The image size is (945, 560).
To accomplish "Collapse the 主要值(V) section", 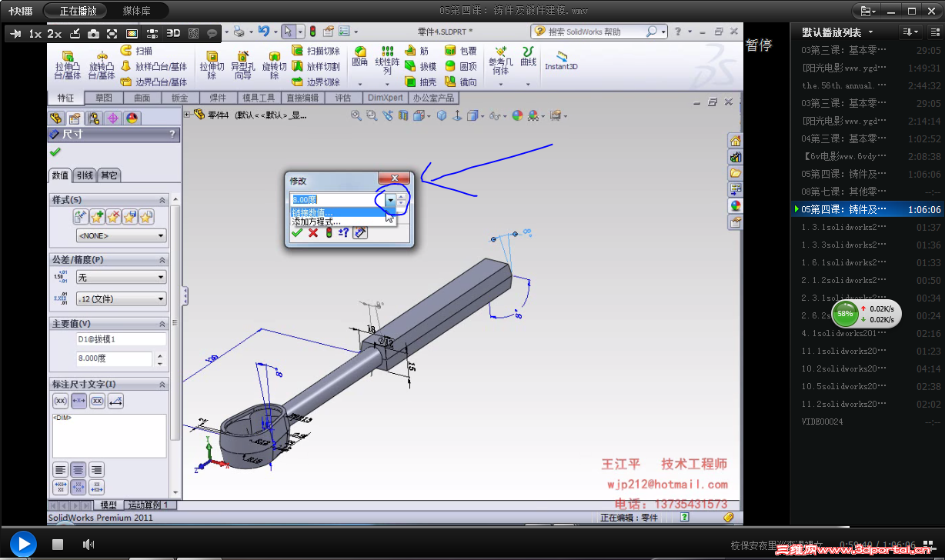I will (162, 324).
